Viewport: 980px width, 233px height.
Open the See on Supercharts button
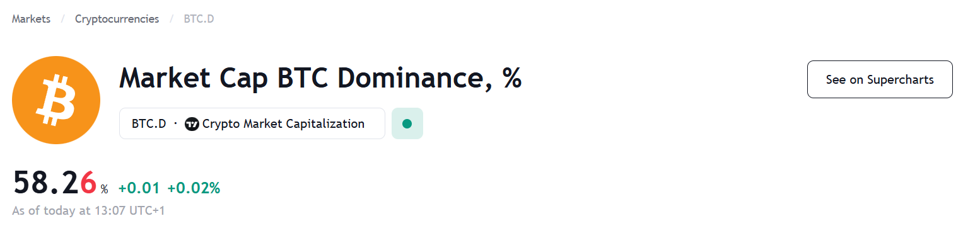click(x=880, y=79)
